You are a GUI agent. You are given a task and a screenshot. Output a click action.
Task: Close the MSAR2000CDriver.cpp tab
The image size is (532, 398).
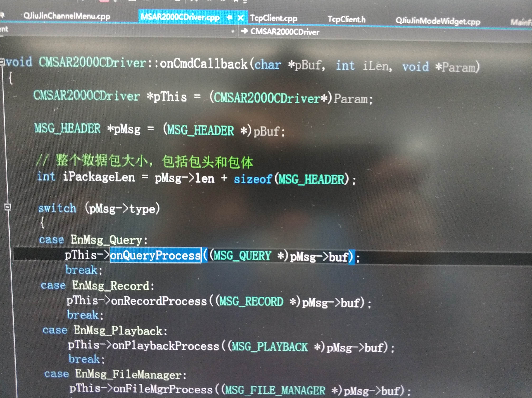(240, 18)
